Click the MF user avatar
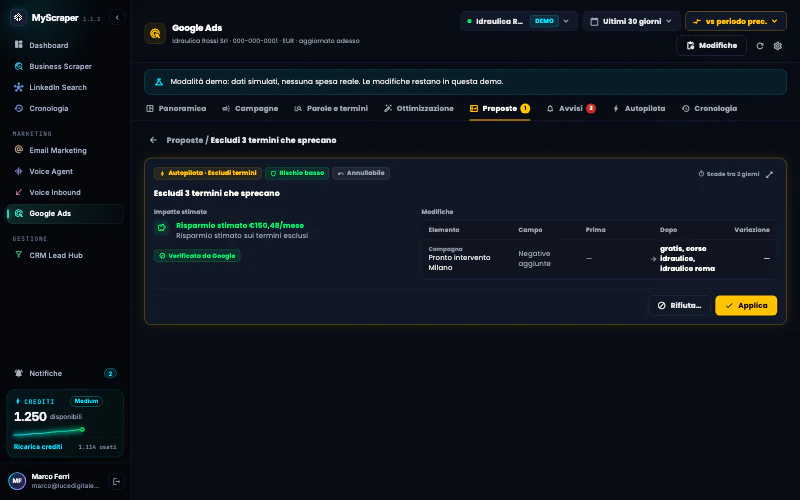The image size is (800, 500). tap(17, 481)
